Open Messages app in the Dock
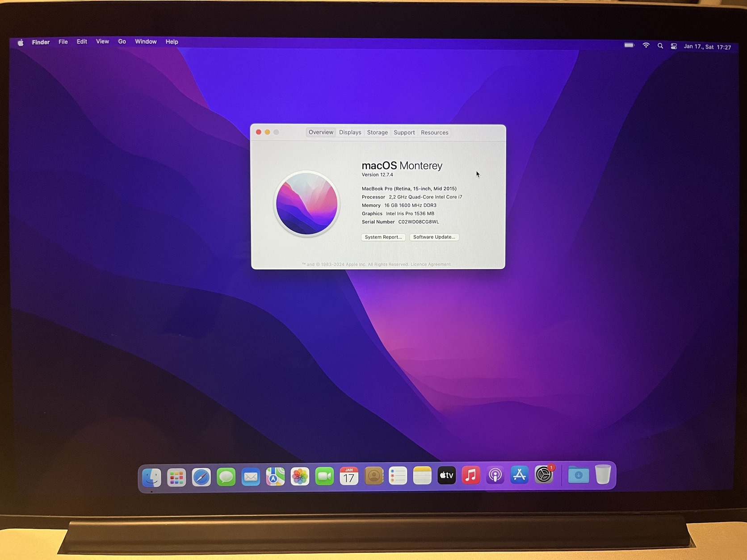This screenshot has width=747, height=560. tap(226, 477)
